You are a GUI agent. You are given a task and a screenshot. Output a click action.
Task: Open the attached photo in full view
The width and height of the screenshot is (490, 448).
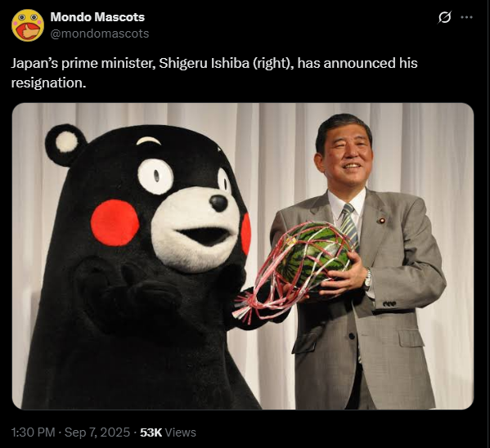[243, 256]
